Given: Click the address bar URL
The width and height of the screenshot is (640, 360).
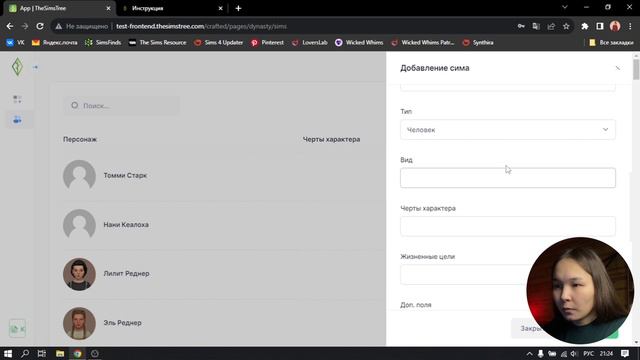Looking at the screenshot, I should point(202,26).
